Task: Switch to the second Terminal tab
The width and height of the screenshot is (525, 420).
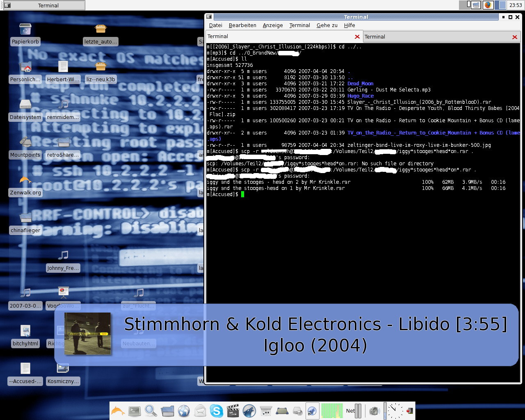Action: click(441, 37)
